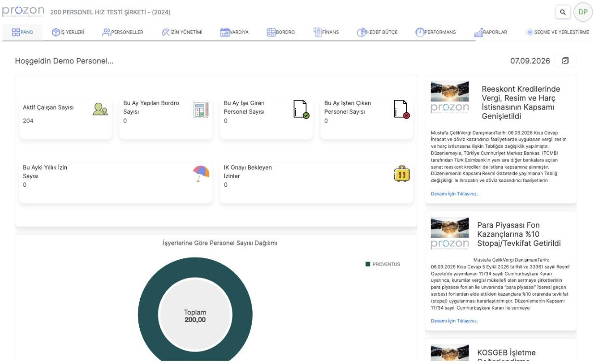Click the green check document icon

pos(301,109)
